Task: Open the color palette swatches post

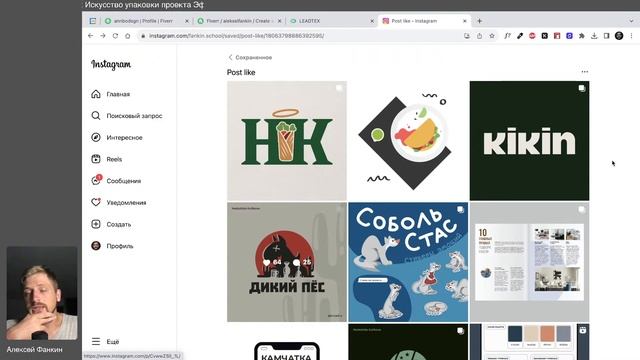Action: (x=529, y=342)
